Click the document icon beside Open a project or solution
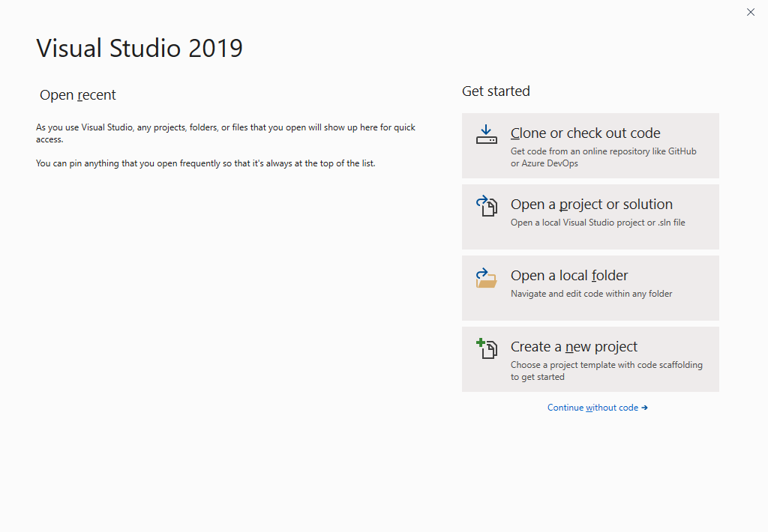The width and height of the screenshot is (768, 532). 487,205
